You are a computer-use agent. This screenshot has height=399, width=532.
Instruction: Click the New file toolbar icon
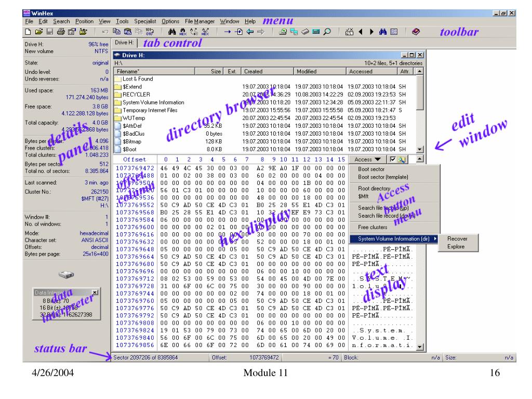point(28,32)
